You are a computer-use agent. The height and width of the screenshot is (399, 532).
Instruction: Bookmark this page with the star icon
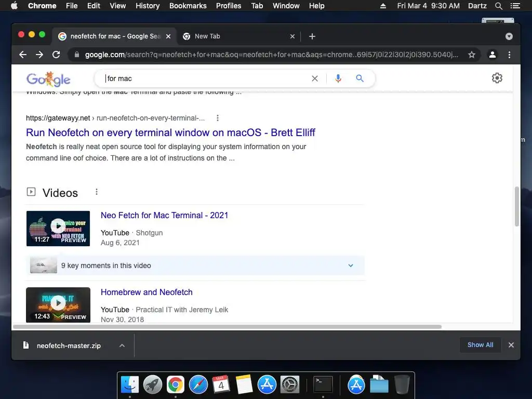click(x=472, y=55)
